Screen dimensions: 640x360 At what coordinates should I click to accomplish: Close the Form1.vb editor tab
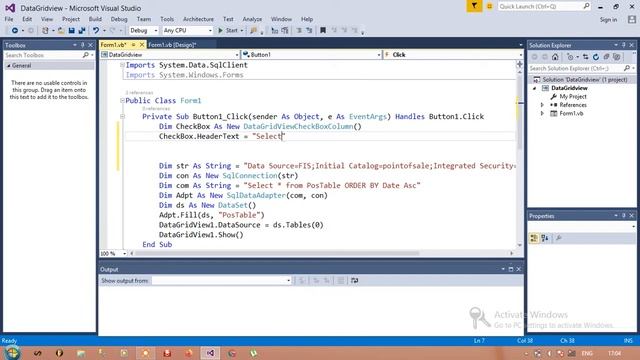click(142, 45)
